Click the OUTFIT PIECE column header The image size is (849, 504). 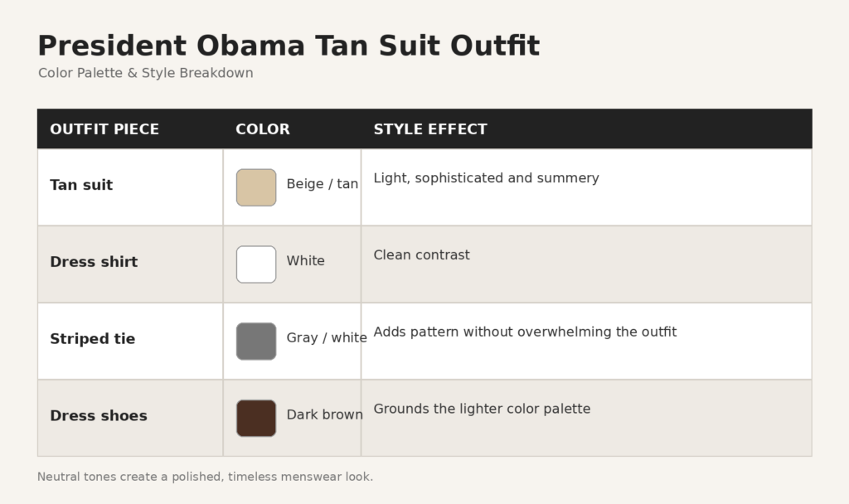click(104, 129)
